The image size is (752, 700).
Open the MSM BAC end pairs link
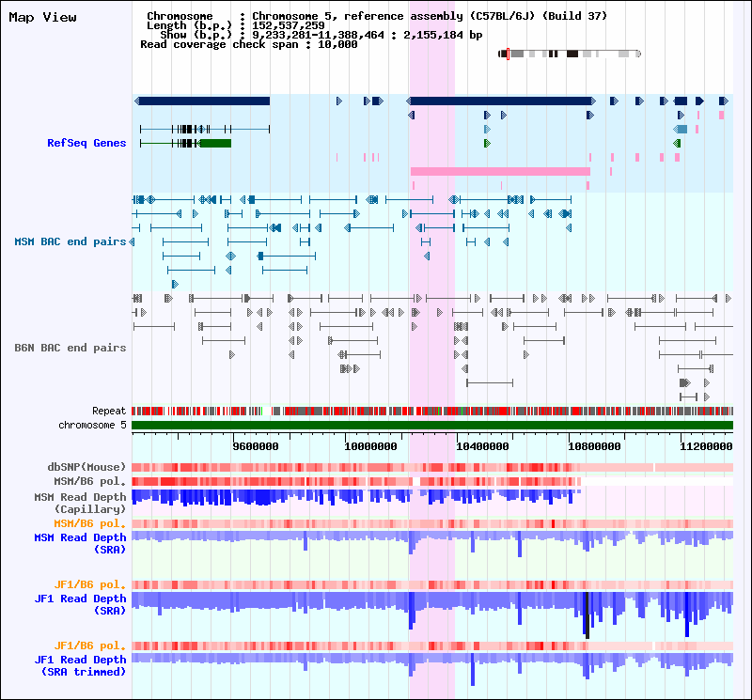coord(70,241)
